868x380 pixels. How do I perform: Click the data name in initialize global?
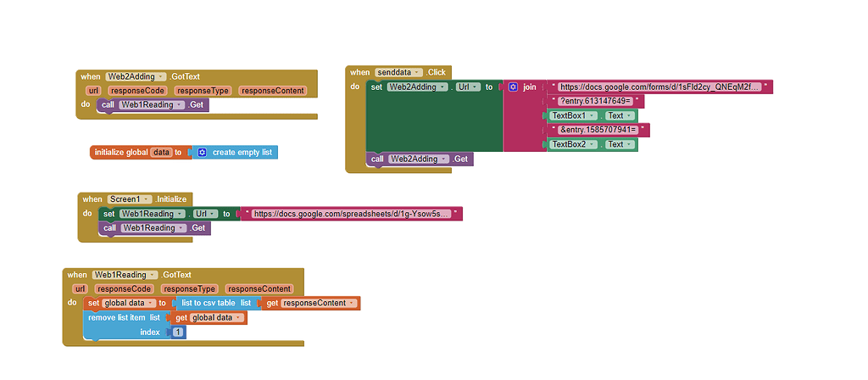(160, 153)
